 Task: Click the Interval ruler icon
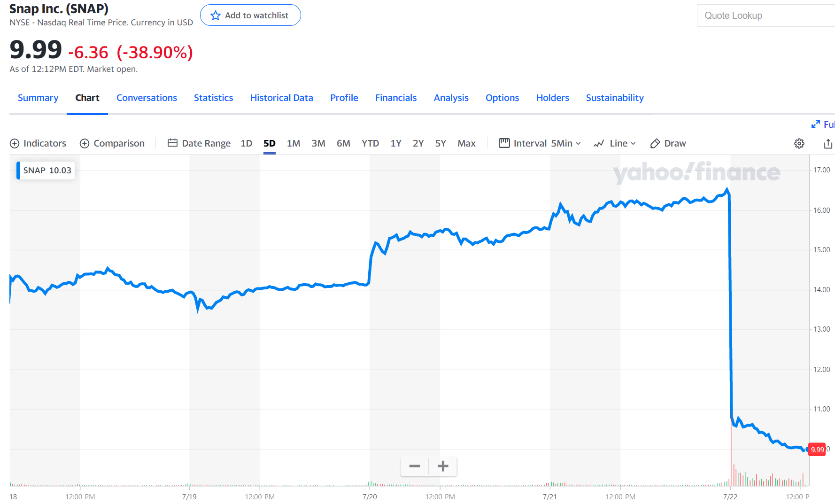point(504,143)
